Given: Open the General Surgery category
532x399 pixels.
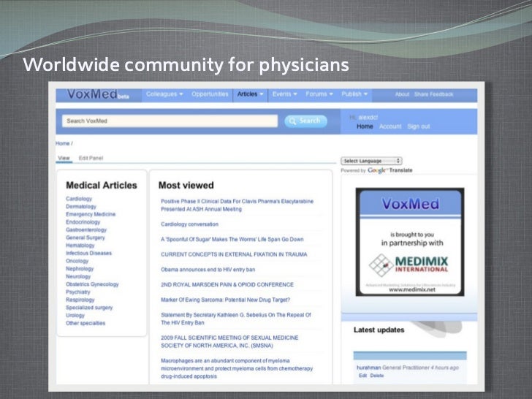Looking at the screenshot, I should [x=85, y=237].
